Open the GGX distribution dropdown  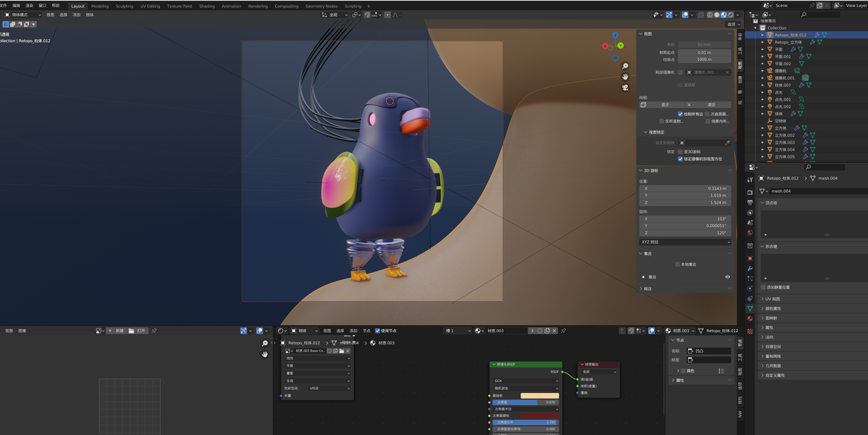tap(525, 381)
